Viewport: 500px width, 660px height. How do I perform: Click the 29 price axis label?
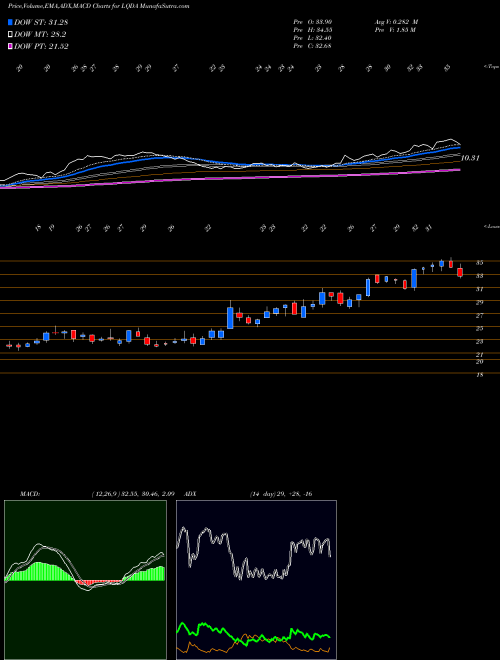coord(479,302)
